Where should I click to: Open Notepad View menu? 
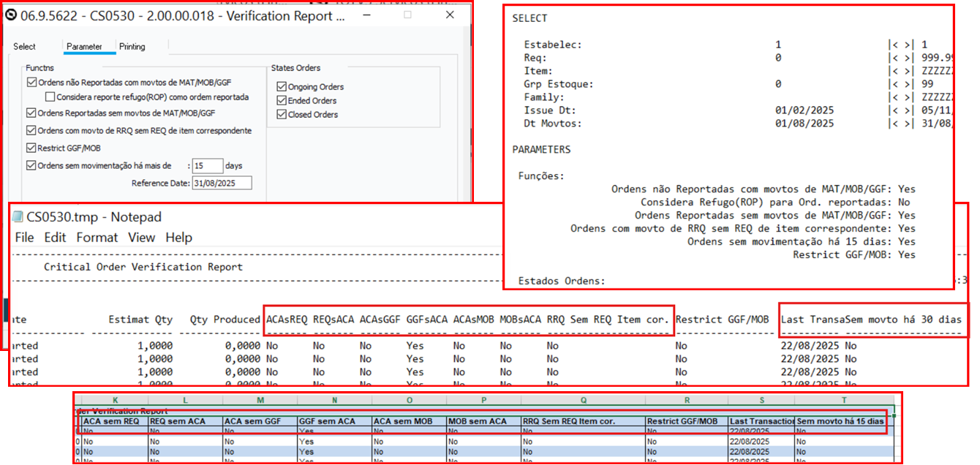tap(141, 238)
